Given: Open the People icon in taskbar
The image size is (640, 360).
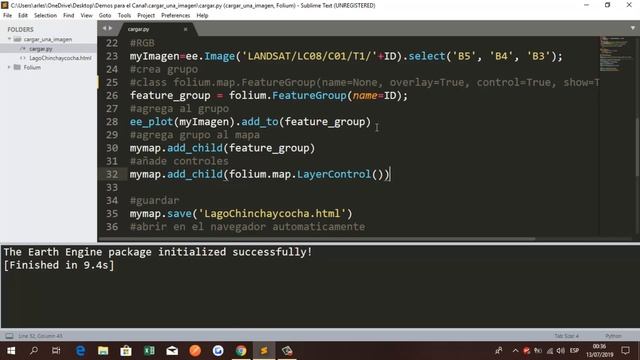Looking at the screenshot, I should 499,351.
